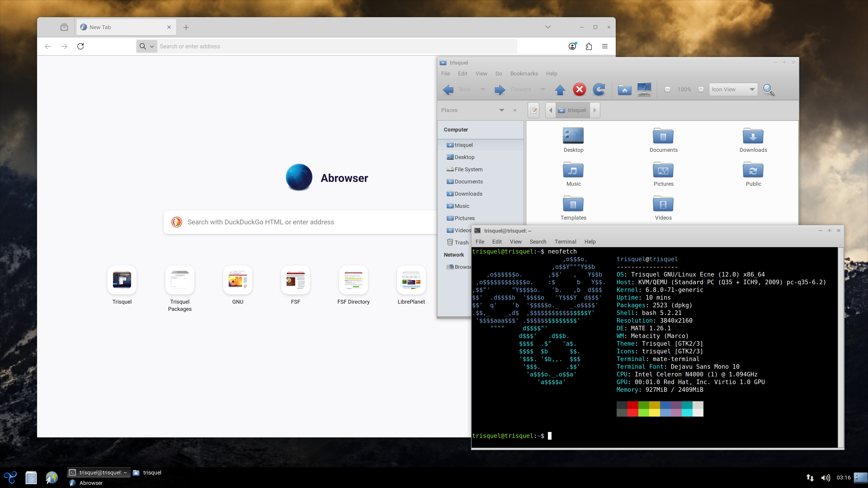Open a new browser tab with plus
The height and width of the screenshot is (488, 868).
(x=186, y=27)
